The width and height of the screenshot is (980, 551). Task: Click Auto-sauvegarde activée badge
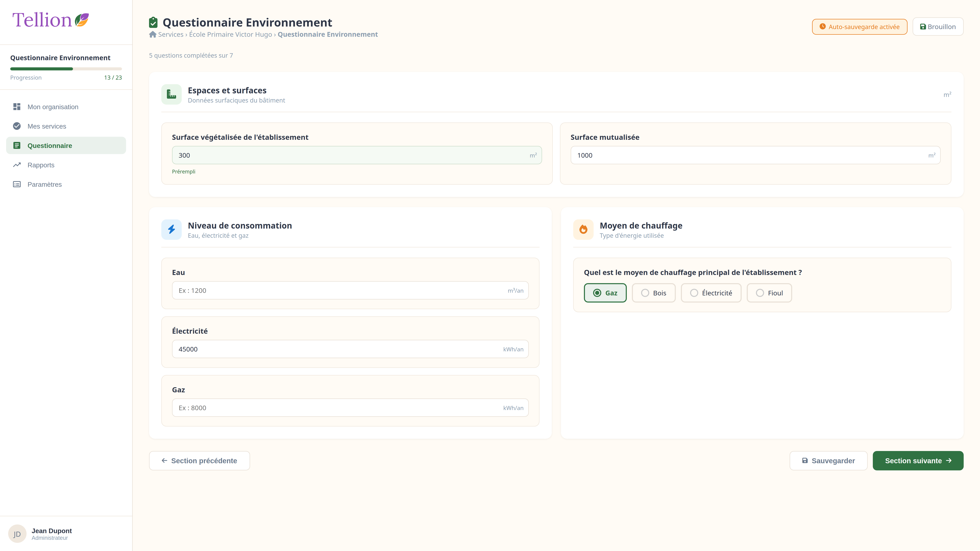[x=859, y=27]
